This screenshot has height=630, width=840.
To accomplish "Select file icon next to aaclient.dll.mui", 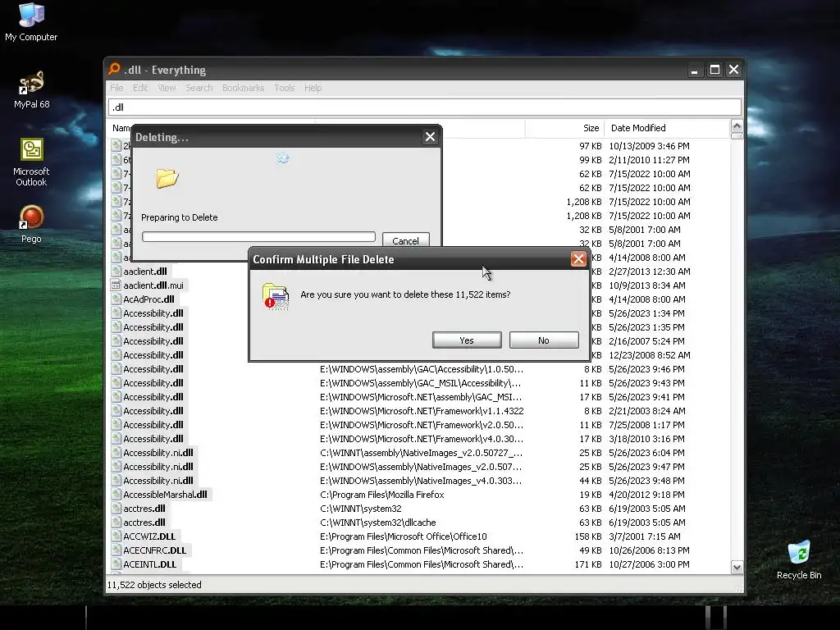I will point(116,285).
